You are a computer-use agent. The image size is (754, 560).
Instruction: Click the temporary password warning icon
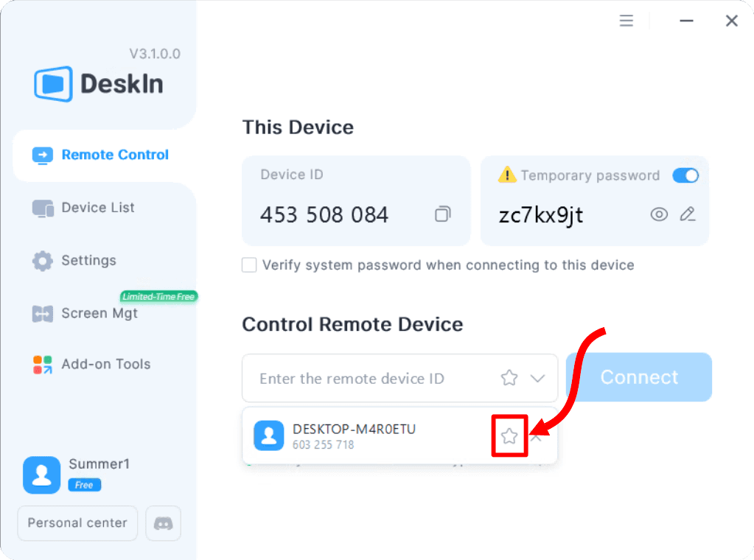point(507,175)
